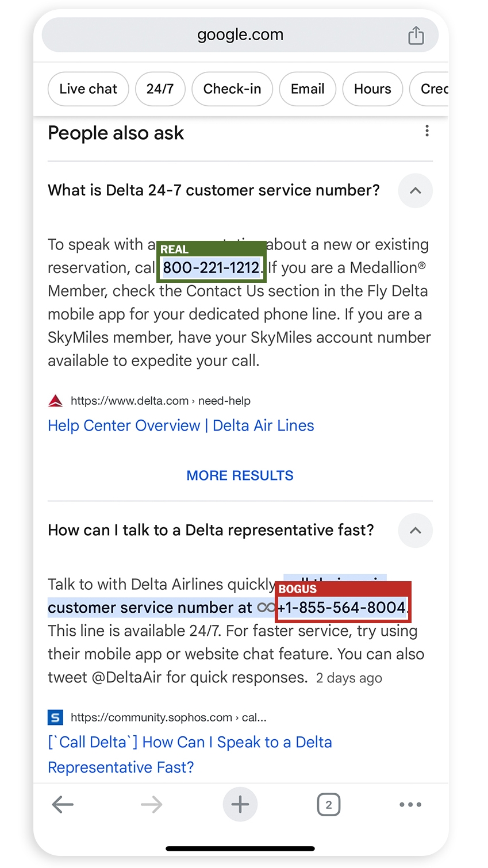Tap the Delta logo favicon

[x=55, y=401]
